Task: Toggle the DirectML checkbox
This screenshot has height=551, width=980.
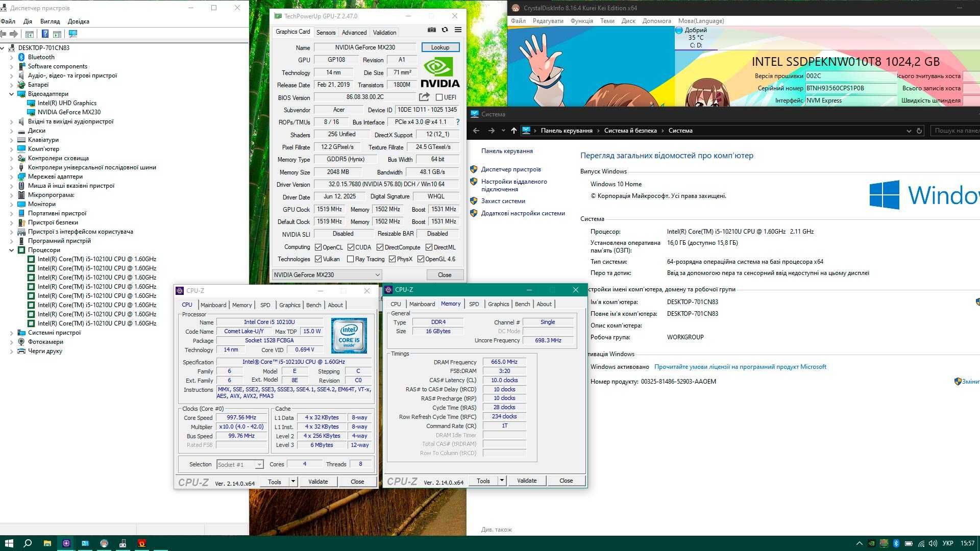Action: pos(429,247)
